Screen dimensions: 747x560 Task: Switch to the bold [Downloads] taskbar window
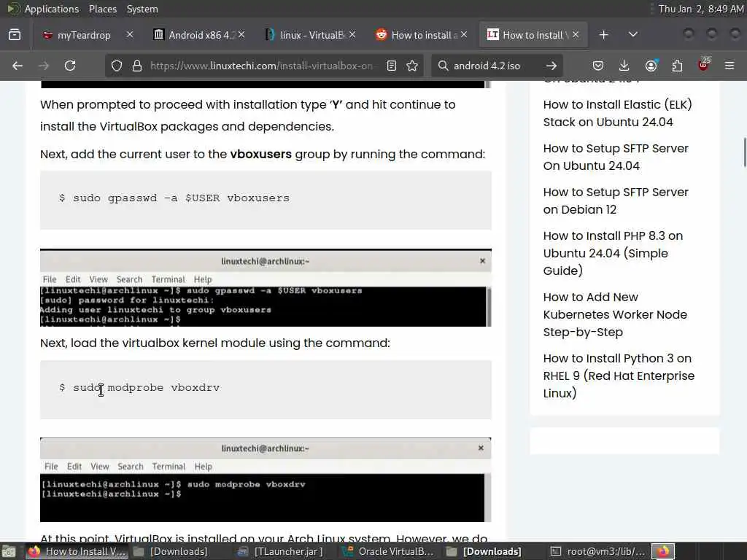tap(484, 551)
